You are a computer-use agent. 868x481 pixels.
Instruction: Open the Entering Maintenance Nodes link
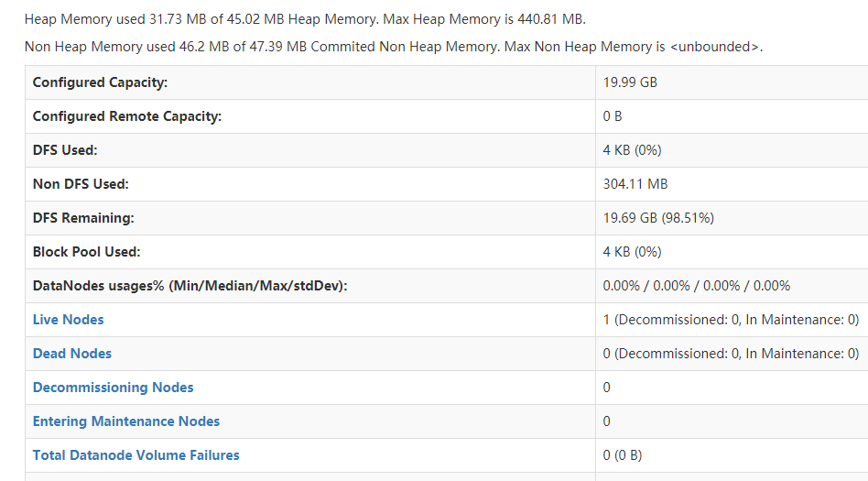point(126,421)
